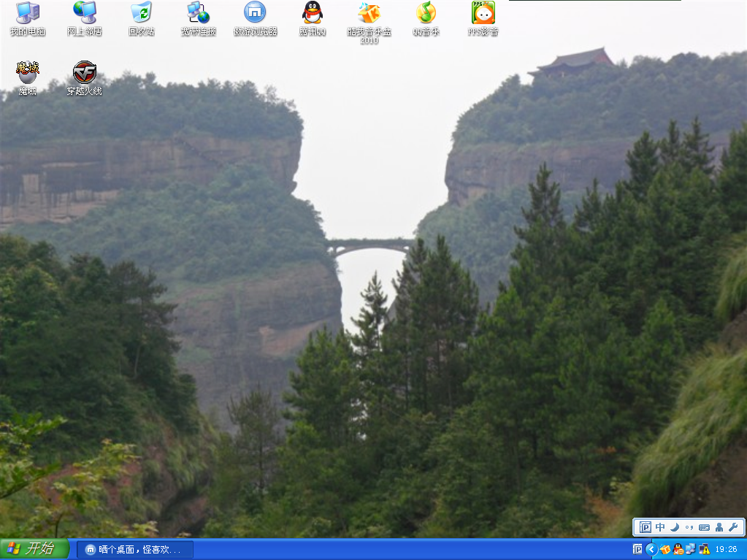Show the IME soft keyboard
Screen dimensions: 747x560
(704, 527)
